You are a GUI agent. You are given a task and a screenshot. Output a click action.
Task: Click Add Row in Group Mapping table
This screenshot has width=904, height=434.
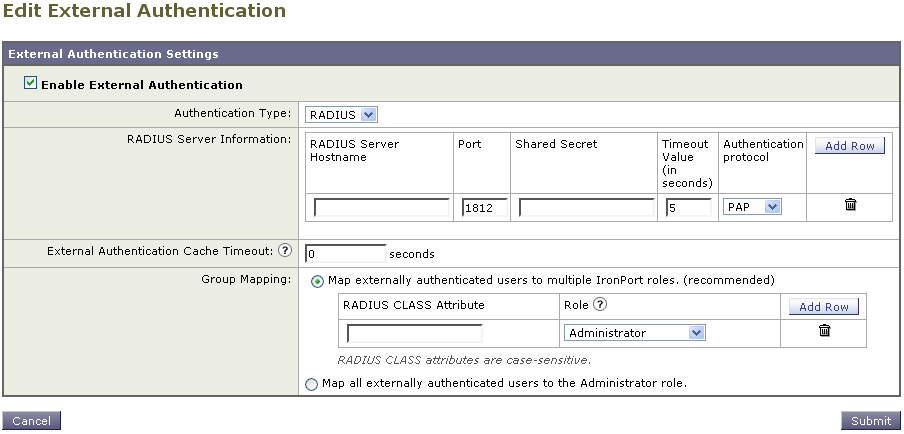[824, 307]
